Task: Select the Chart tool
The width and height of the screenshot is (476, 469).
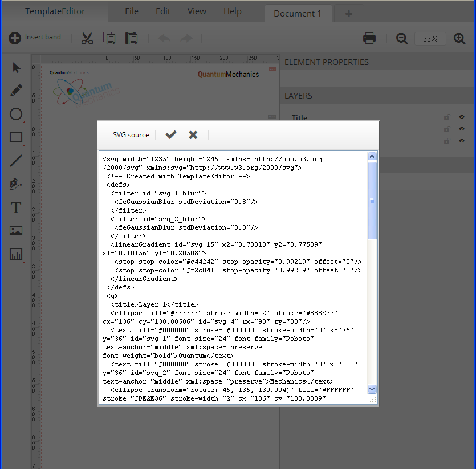Action: [x=16, y=254]
